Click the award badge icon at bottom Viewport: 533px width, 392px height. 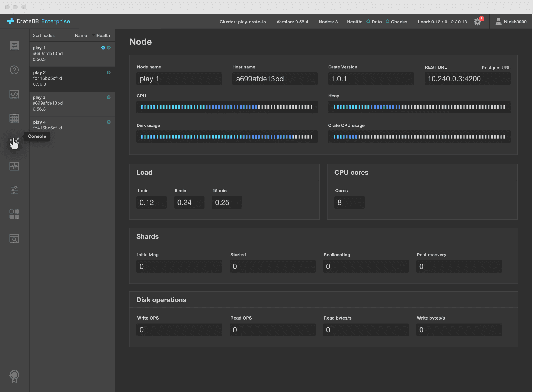(x=14, y=376)
